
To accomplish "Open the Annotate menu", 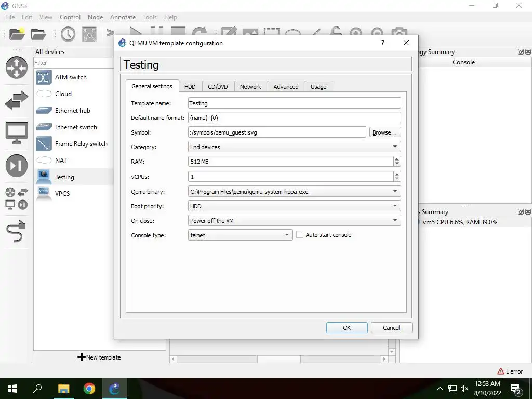I will click(x=123, y=17).
